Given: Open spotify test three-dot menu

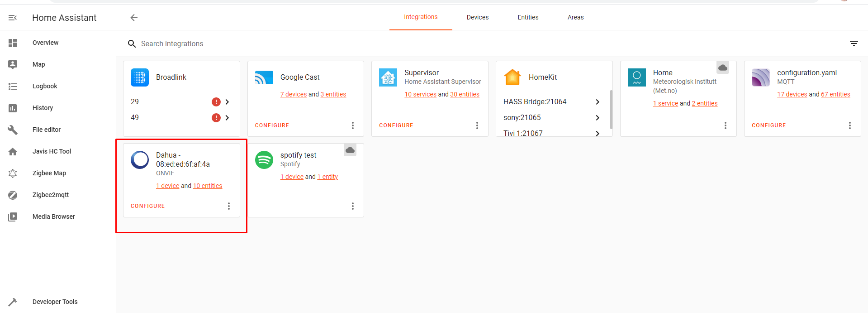Looking at the screenshot, I should coord(353,206).
